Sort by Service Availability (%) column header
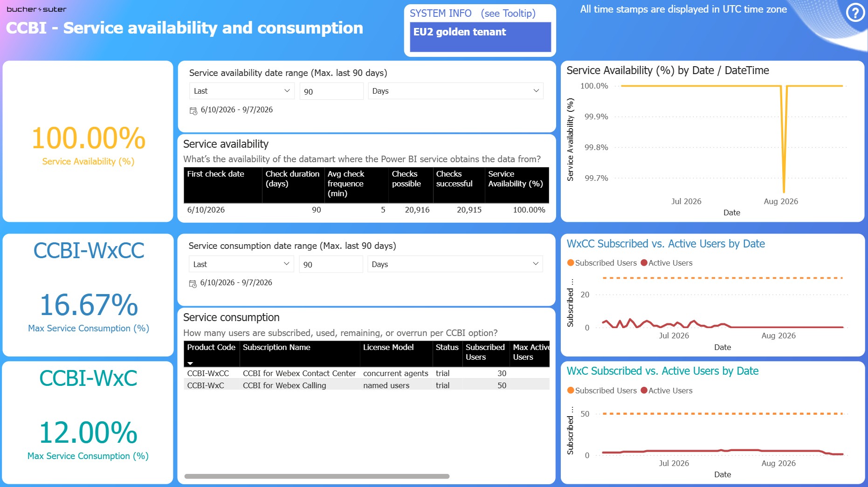 517,185
